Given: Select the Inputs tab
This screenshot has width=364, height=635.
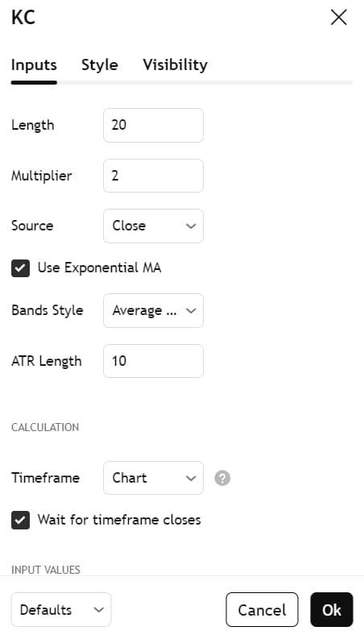Looking at the screenshot, I should [34, 64].
